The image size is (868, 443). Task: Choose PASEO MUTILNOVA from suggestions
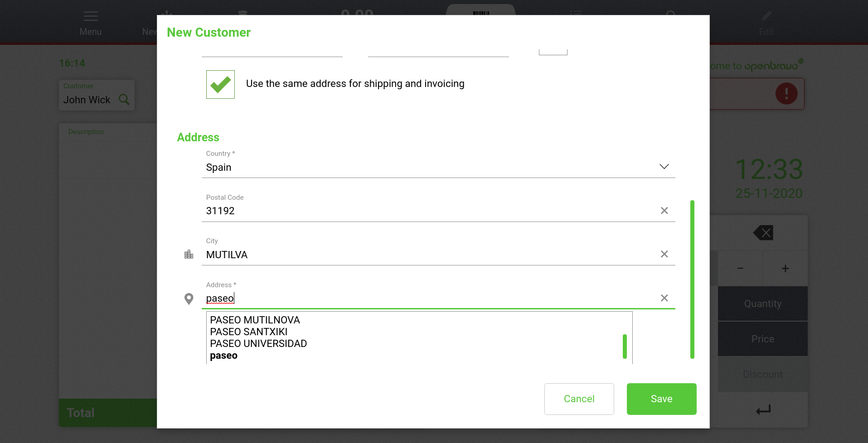click(255, 320)
